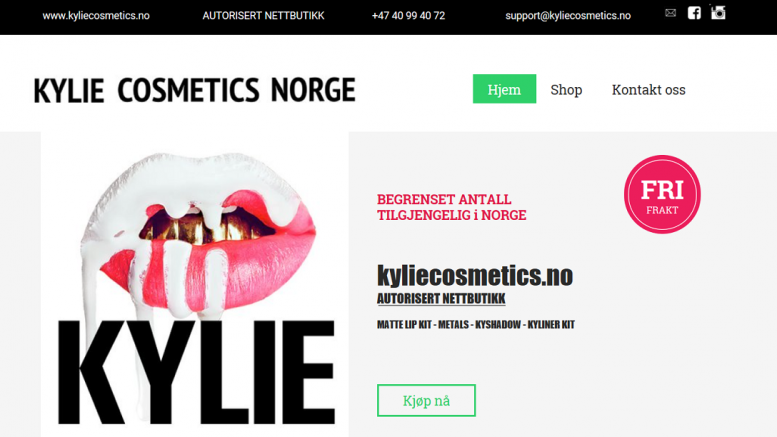Click the FRAKT word inside pink badge
The image size is (777, 437).
662,210
